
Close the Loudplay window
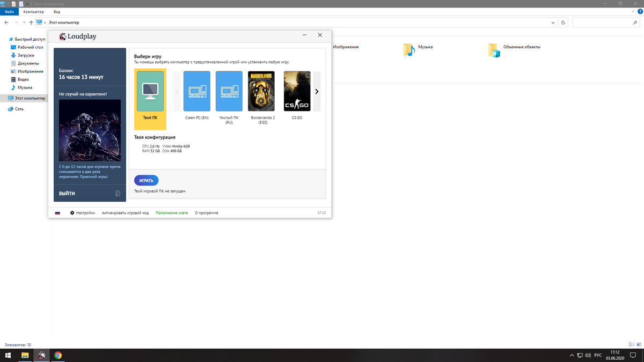(320, 35)
